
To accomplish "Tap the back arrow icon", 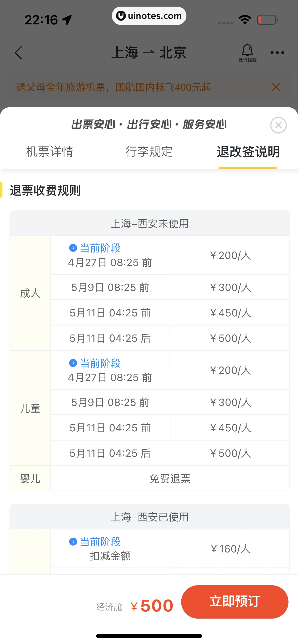I will [19, 53].
